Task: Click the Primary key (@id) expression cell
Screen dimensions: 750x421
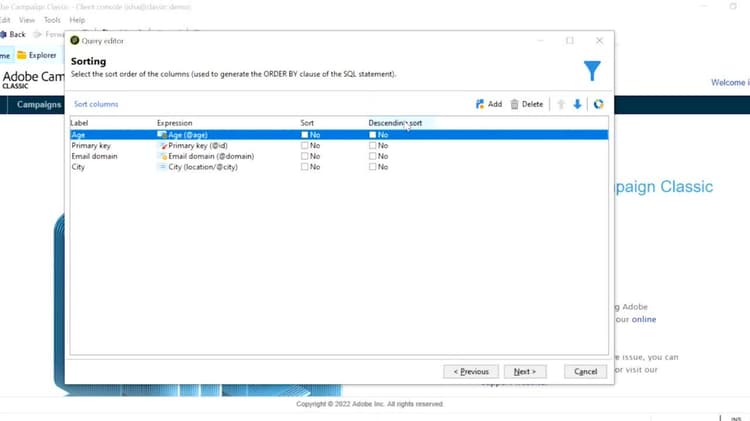Action: tap(198, 145)
